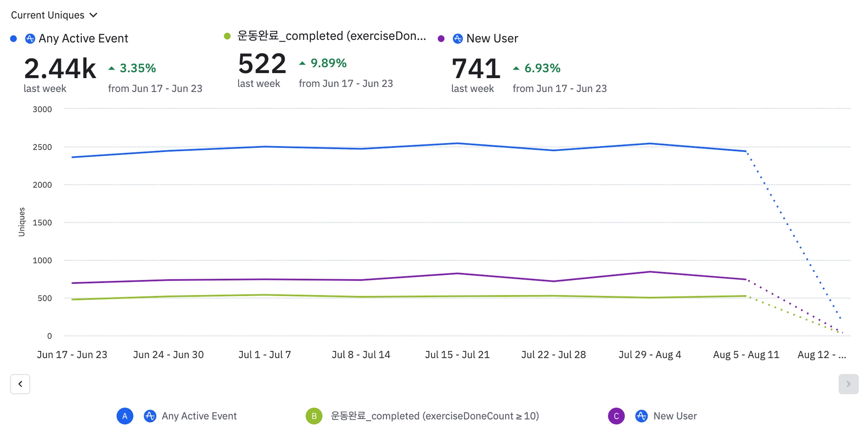Open the Current Uniques dropdown

tap(54, 15)
